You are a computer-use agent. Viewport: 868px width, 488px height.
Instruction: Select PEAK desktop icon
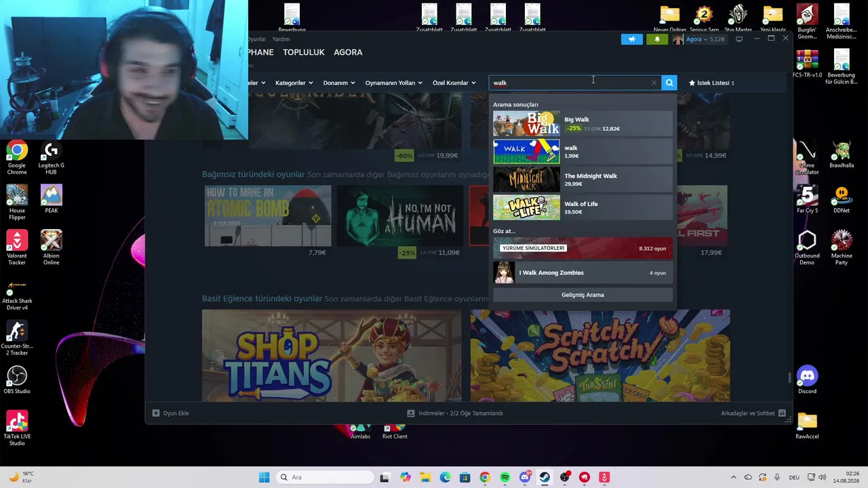point(51,199)
